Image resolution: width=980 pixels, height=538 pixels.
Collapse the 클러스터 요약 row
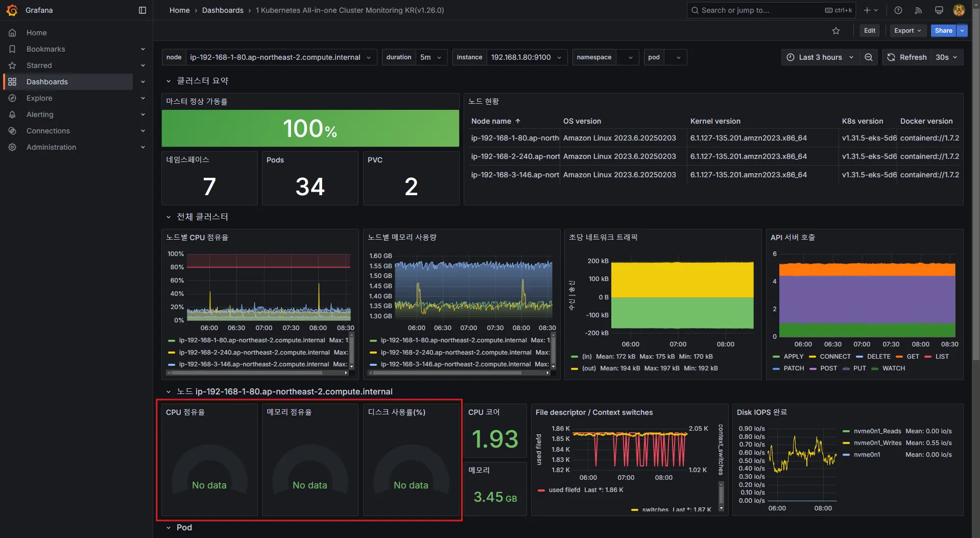[x=168, y=81]
